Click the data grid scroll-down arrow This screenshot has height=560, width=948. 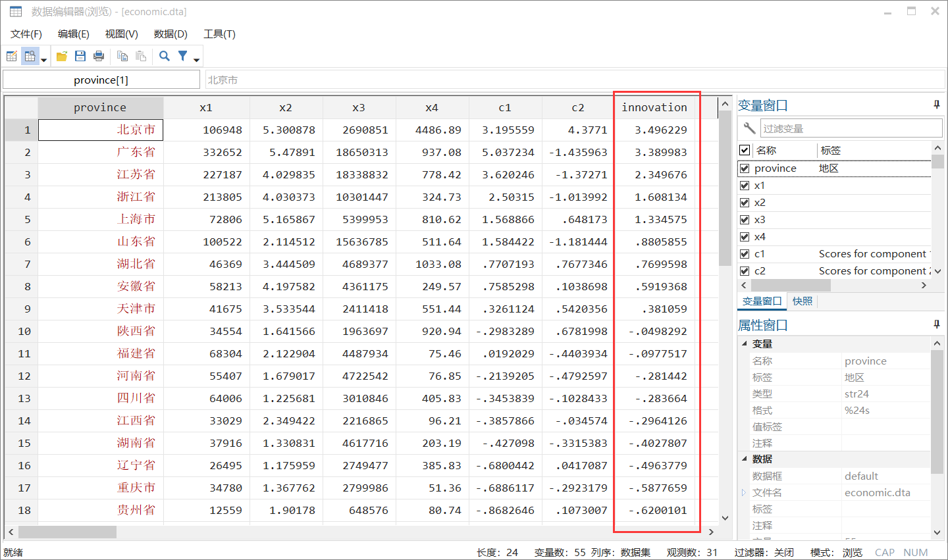[x=725, y=518]
